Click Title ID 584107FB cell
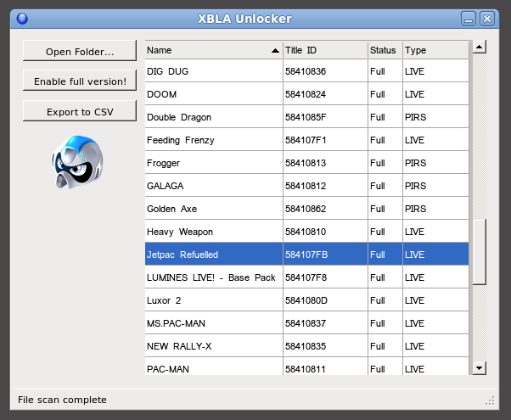This screenshot has height=420, width=511. coord(325,255)
